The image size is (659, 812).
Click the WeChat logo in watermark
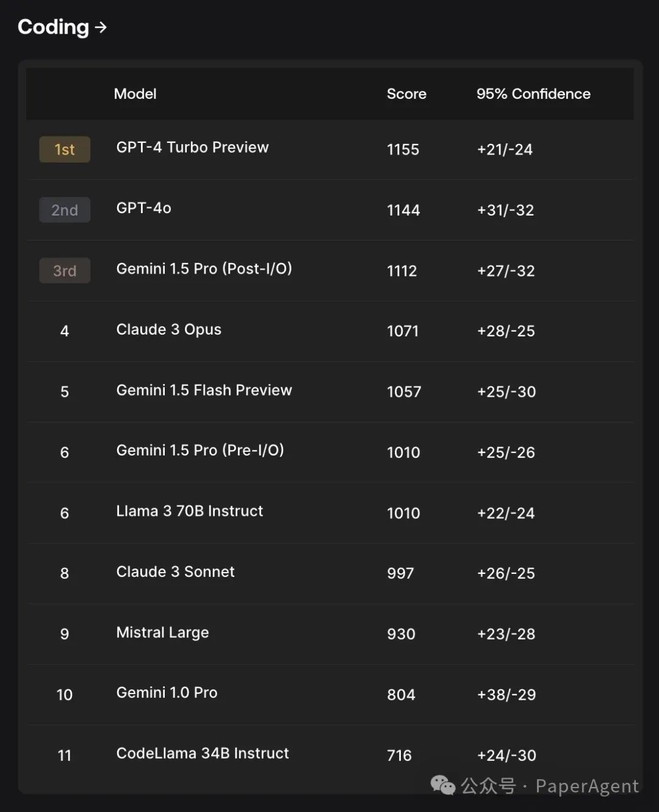click(443, 785)
